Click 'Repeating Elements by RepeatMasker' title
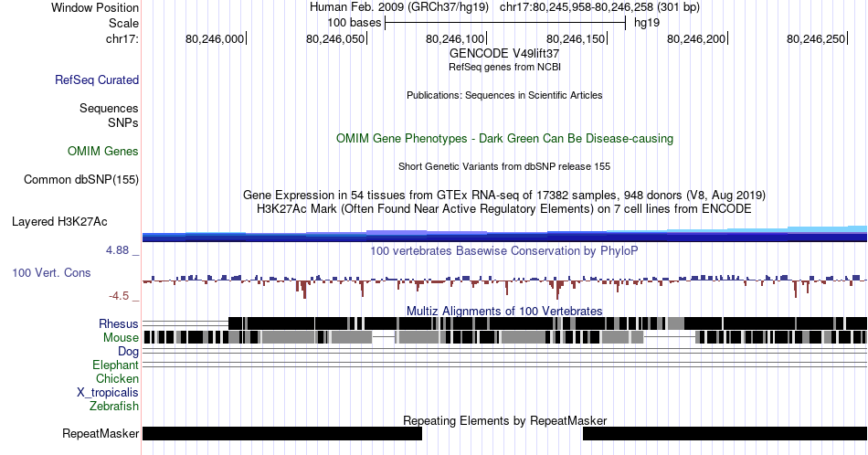The height and width of the screenshot is (455, 868). pos(504,420)
